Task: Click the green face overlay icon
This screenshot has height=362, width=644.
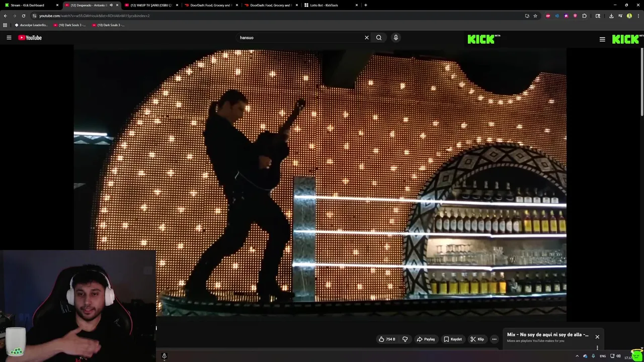Action: point(637,355)
